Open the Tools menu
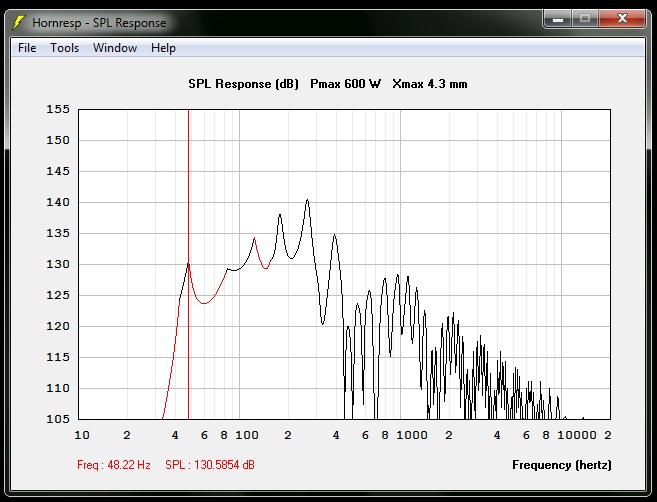657x502 pixels. pyautogui.click(x=65, y=48)
